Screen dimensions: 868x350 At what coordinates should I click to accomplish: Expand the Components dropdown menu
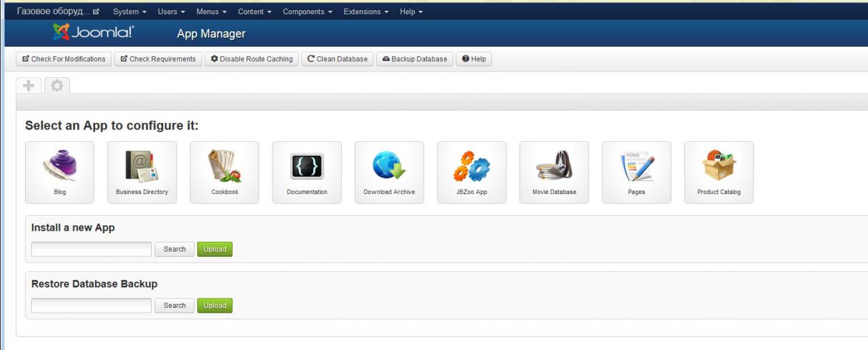307,12
